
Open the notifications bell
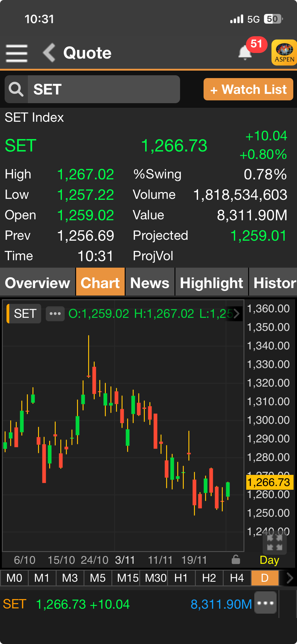click(245, 52)
